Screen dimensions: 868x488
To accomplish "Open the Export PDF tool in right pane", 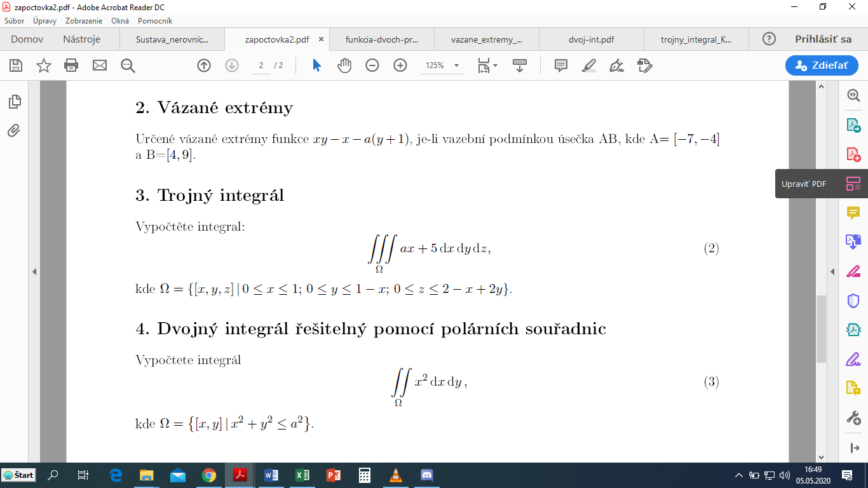I will coord(853,125).
